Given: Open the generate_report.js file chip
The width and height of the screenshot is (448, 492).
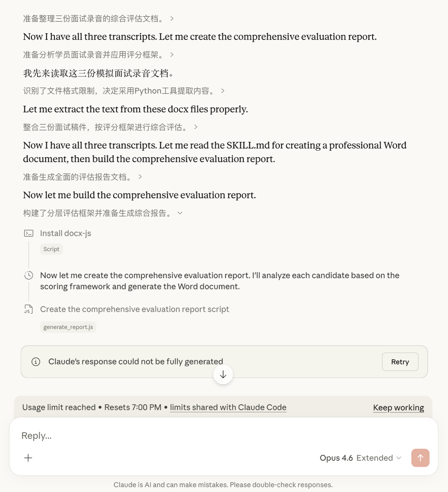Looking at the screenshot, I should click(68, 327).
